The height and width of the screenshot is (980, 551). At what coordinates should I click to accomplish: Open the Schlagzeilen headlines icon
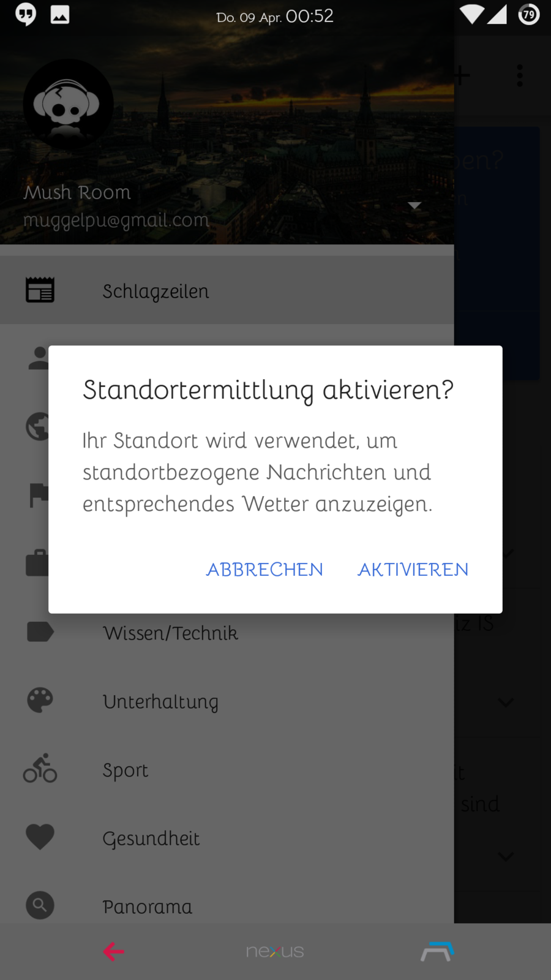[x=40, y=290]
